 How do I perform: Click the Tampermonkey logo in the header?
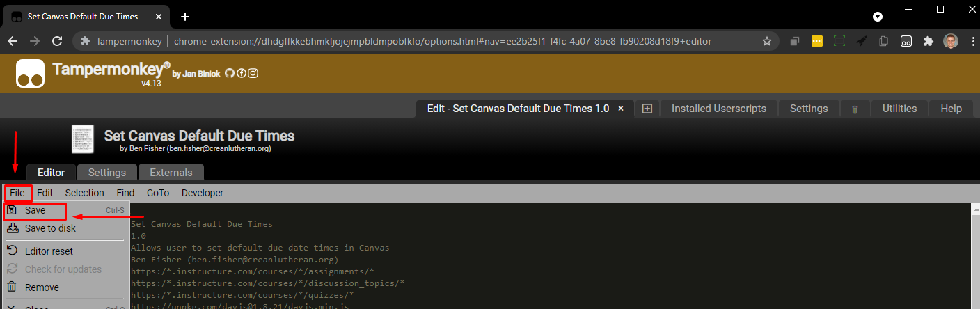pyautogui.click(x=31, y=73)
